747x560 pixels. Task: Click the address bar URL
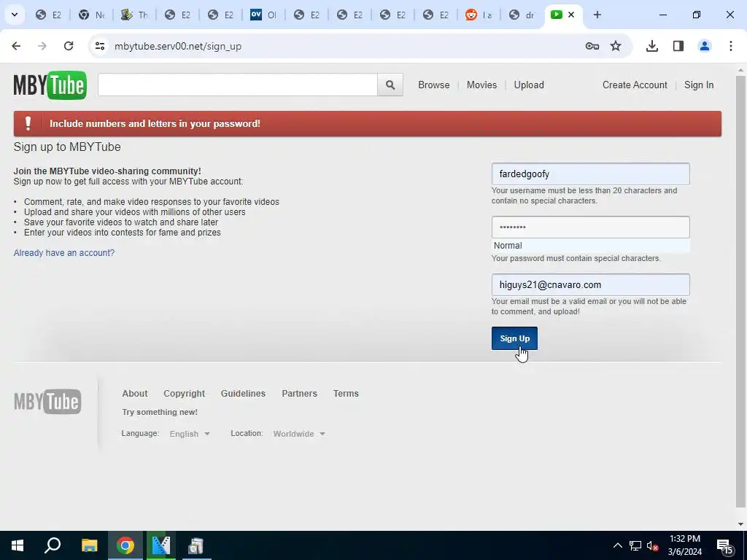tap(178, 46)
